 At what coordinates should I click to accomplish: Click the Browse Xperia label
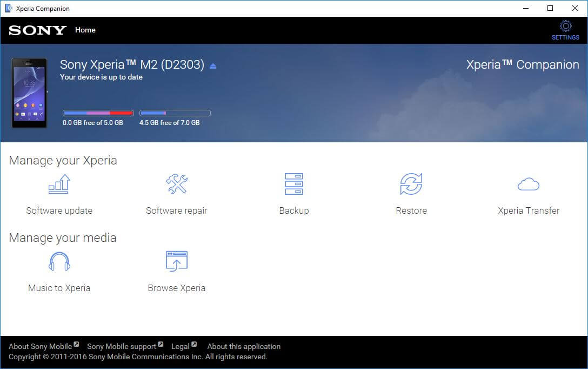tap(177, 288)
